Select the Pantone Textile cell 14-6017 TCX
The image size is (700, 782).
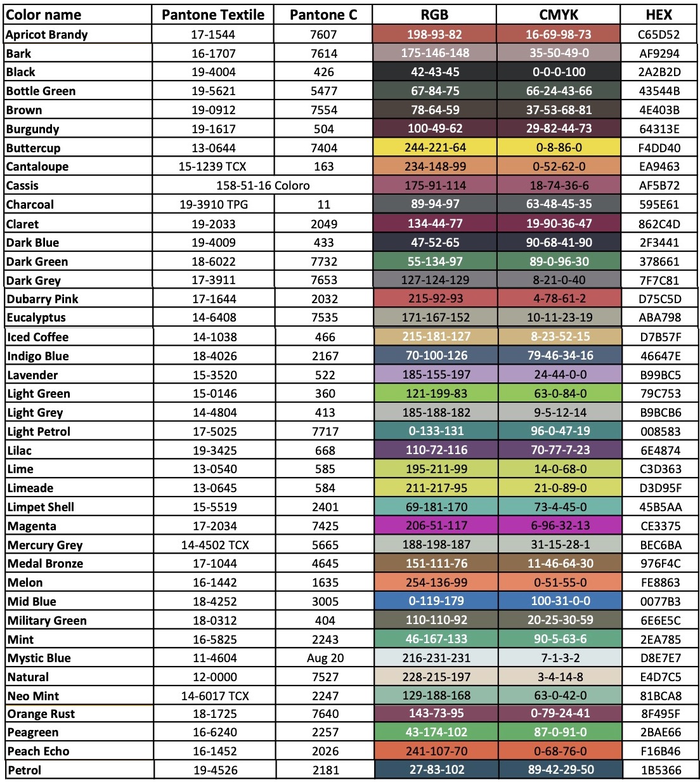(x=215, y=696)
